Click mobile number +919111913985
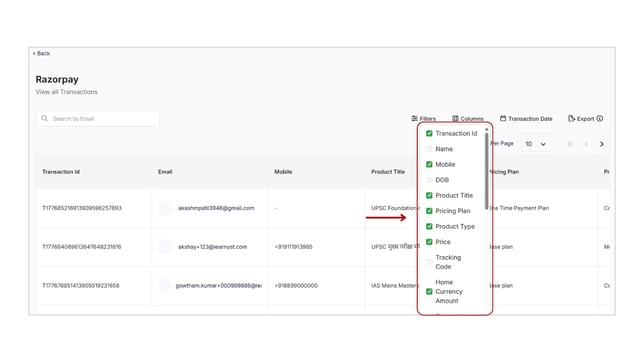The width and height of the screenshot is (644, 362). (x=293, y=247)
